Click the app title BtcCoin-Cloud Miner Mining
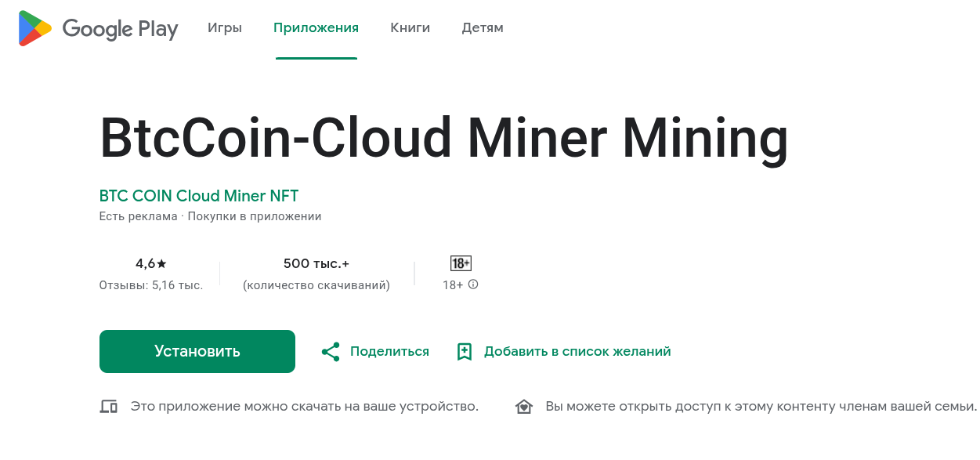The width and height of the screenshot is (980, 460). pos(444,138)
